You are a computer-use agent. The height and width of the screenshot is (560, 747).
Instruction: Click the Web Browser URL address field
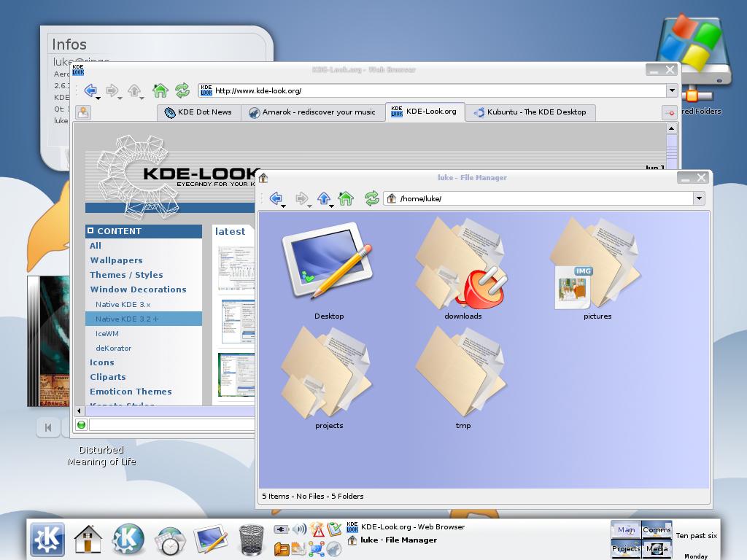[x=432, y=90]
